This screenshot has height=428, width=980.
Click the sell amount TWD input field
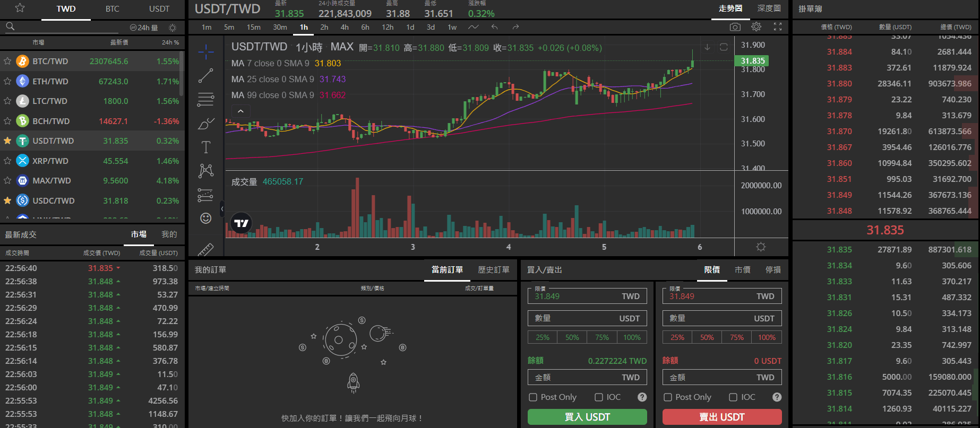(x=722, y=378)
